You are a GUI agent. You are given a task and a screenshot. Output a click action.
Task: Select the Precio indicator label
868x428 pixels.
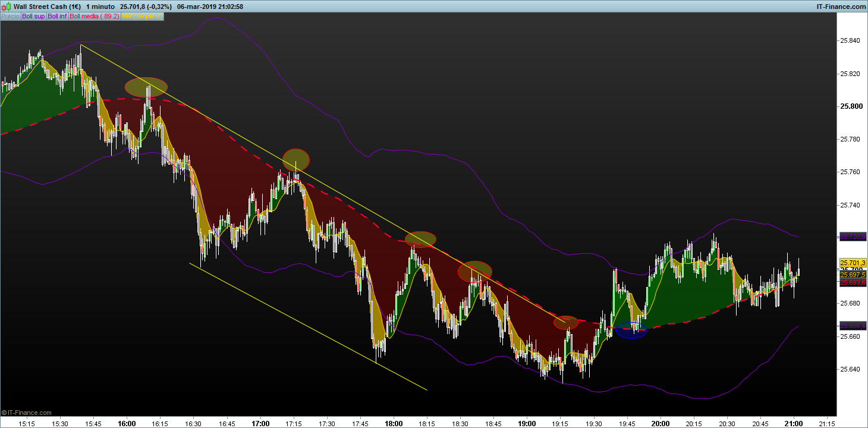pyautogui.click(x=10, y=17)
